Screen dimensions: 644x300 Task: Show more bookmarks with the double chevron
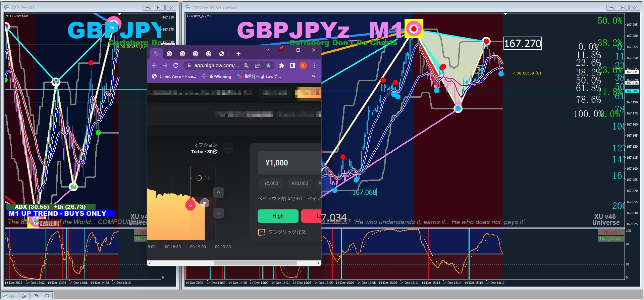click(x=314, y=77)
